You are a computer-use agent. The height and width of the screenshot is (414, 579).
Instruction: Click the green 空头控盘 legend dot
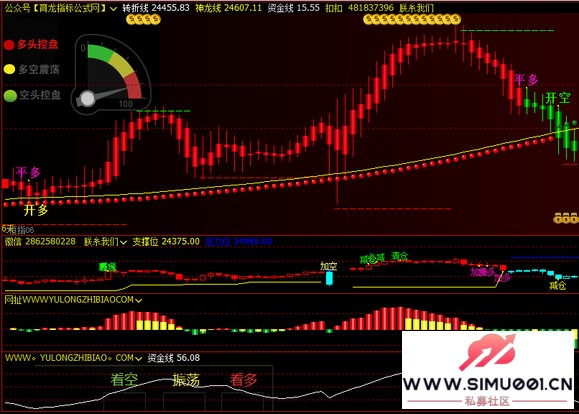[10, 96]
